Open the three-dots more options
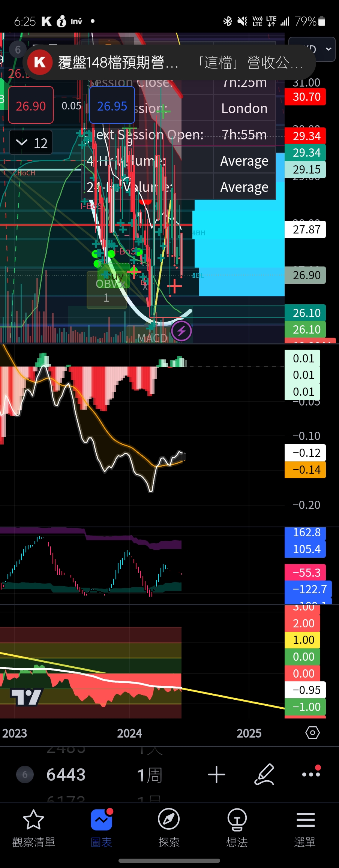The image size is (339, 868). tap(311, 774)
